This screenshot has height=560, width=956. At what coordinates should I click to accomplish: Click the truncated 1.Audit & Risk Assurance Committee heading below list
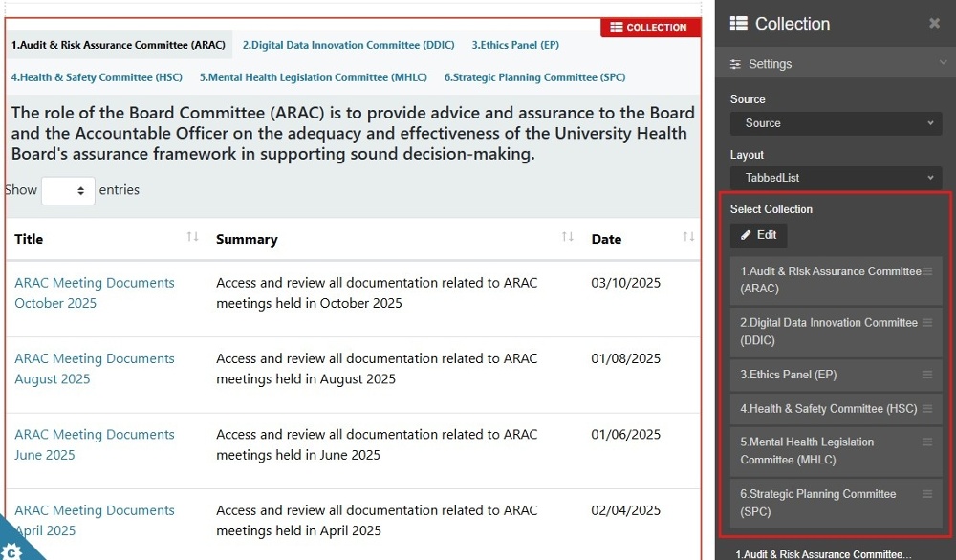click(823, 554)
